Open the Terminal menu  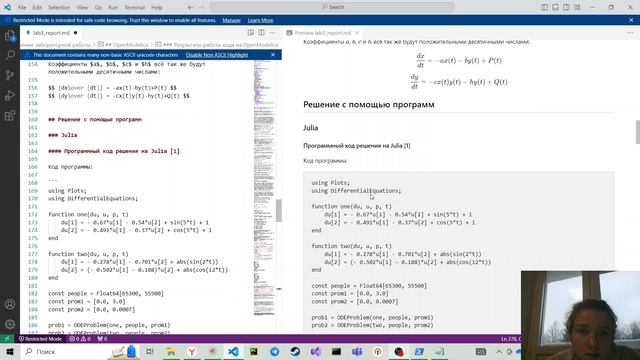(135, 7)
